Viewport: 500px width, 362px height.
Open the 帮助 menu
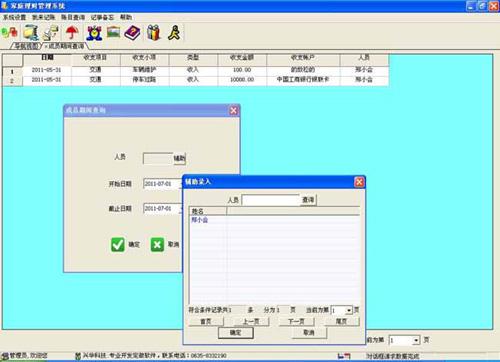[x=126, y=17]
